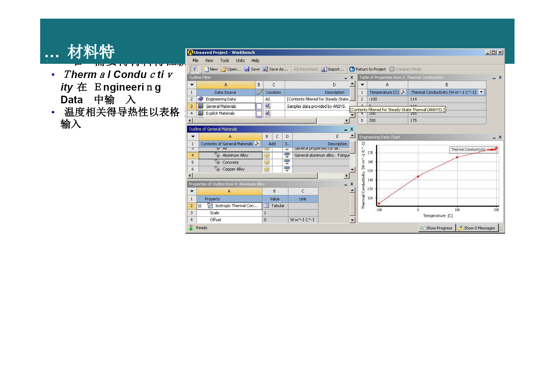The width and height of the screenshot is (555, 392).
Task: Open the Thermal Conductivity unit dropdown
Action: tap(481, 92)
